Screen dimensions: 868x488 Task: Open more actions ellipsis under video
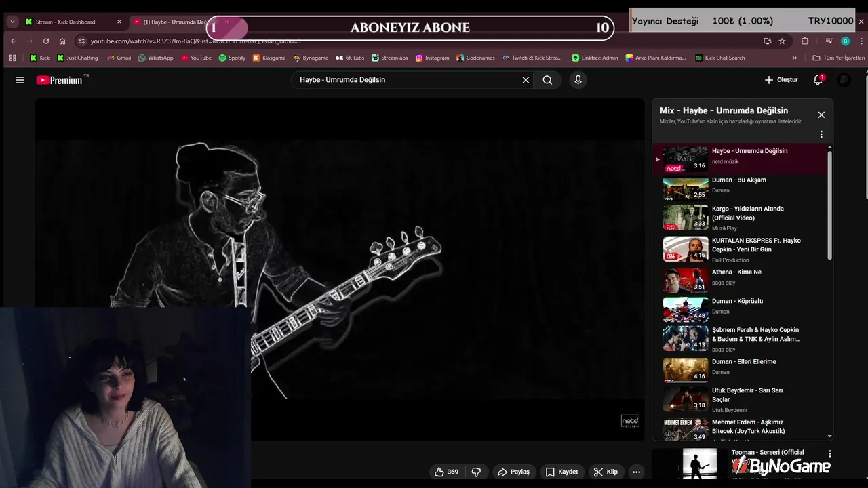[636, 472]
